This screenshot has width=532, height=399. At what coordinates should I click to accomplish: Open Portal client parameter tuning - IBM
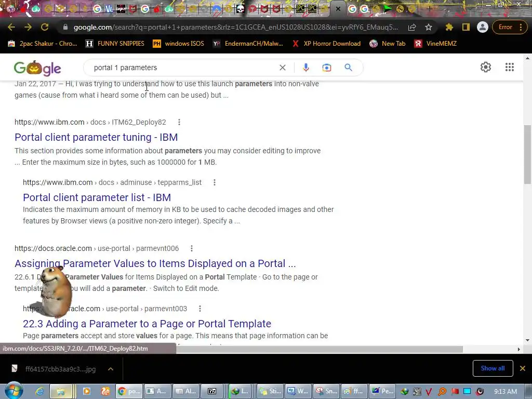96,137
